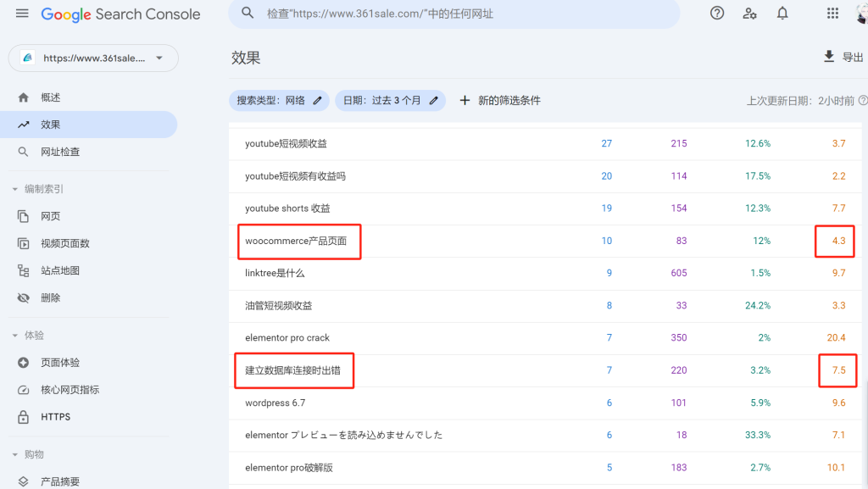Open the hamburger main menu
The image size is (868, 489).
pos(22,14)
